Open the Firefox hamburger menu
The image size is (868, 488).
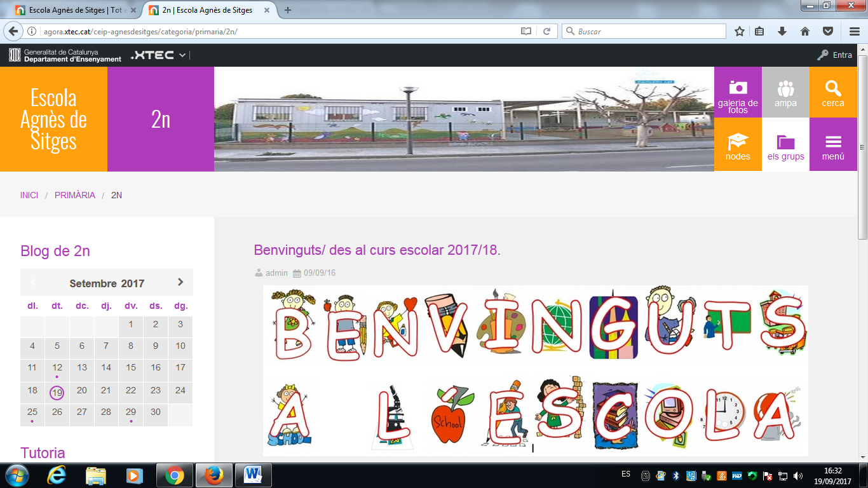[x=855, y=31]
